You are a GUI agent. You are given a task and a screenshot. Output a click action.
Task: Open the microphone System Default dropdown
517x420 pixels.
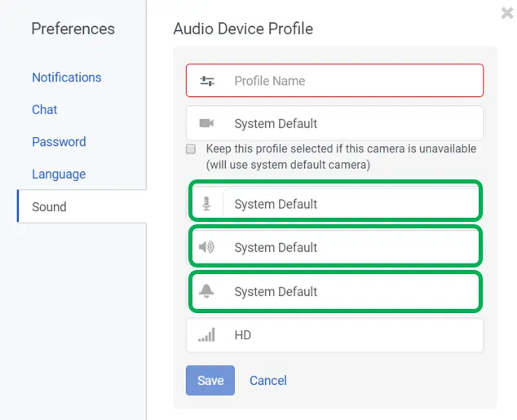[351, 204]
